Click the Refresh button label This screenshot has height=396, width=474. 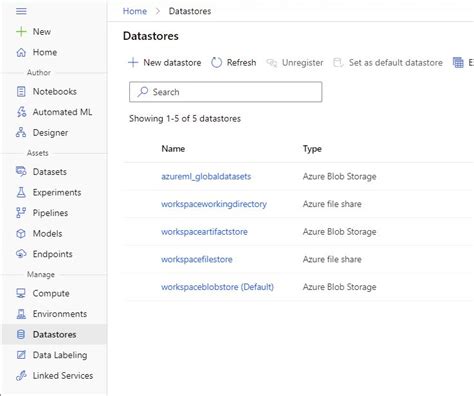coord(242,62)
